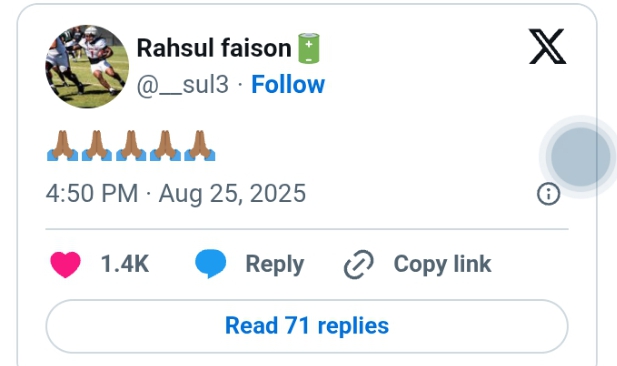Click the second praying hands emoji
The width and height of the screenshot is (617, 366).
point(97,146)
